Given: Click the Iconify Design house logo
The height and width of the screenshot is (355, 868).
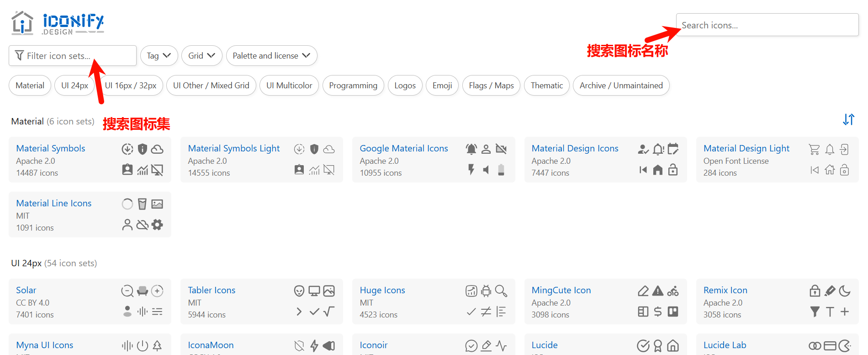Looking at the screenshot, I should point(22,23).
